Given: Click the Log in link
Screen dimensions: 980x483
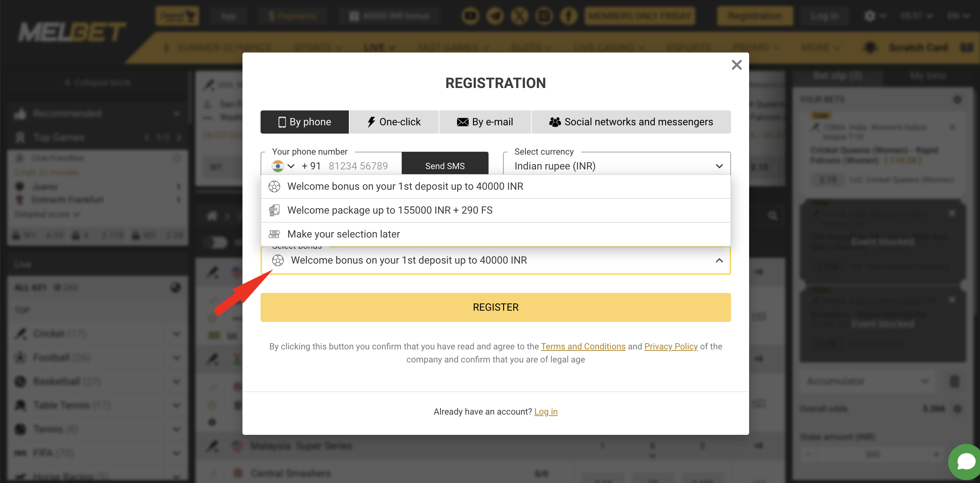Looking at the screenshot, I should click(546, 411).
